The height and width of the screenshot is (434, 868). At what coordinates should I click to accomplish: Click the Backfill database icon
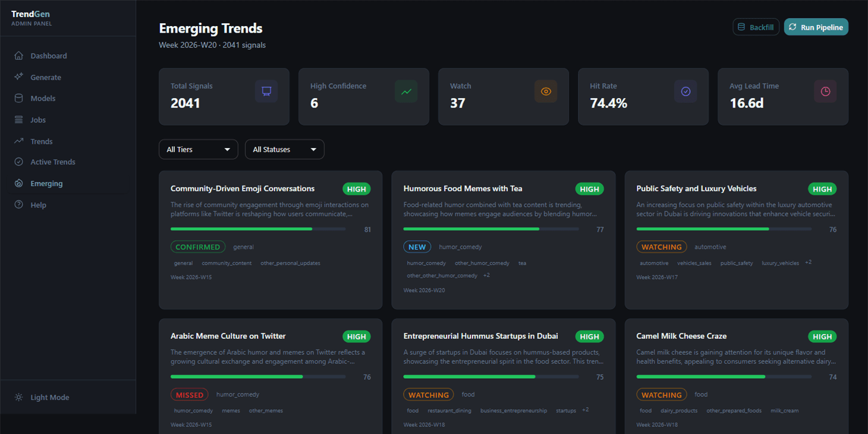click(x=741, y=27)
